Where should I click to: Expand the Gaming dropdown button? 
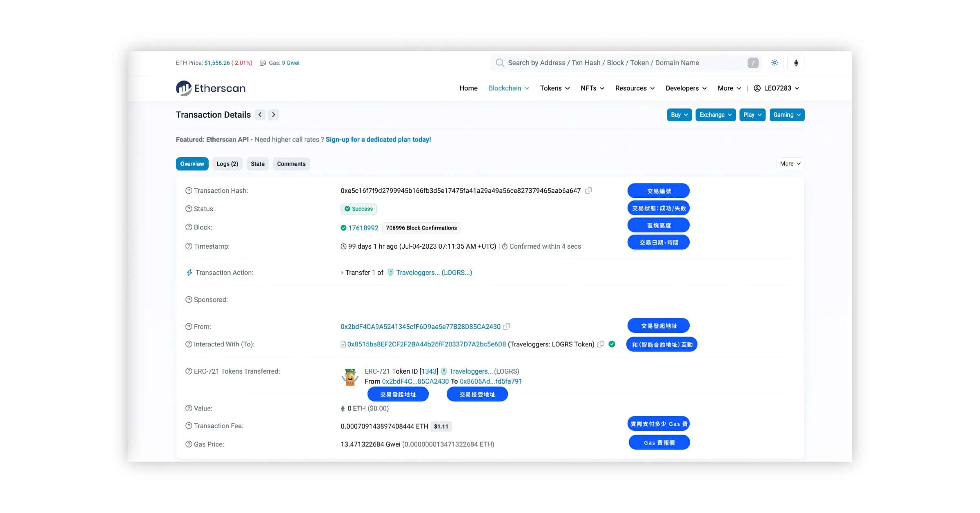coord(787,115)
